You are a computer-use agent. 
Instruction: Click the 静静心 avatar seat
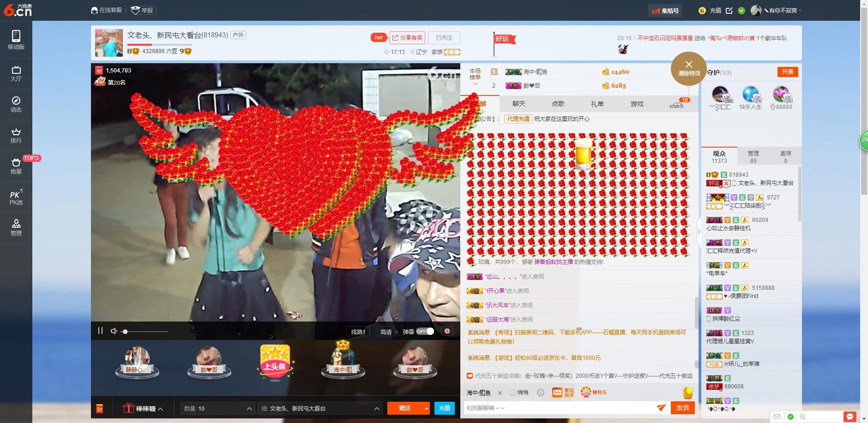(x=137, y=362)
